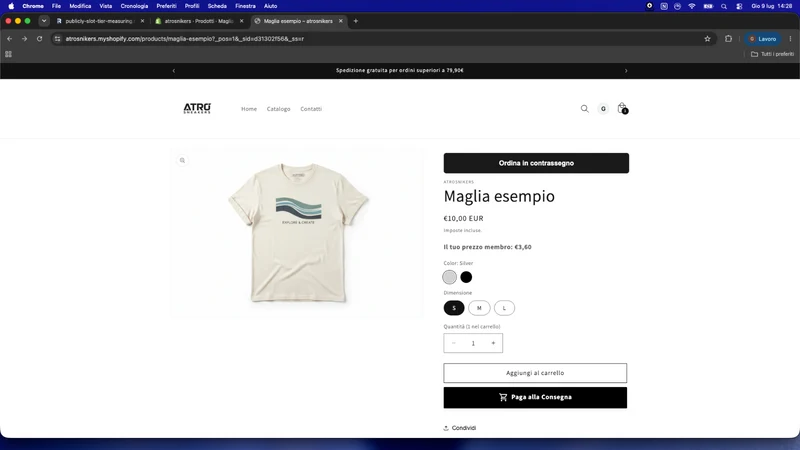This screenshot has width=800, height=450.
Task: Go back with the browser back arrow
Action: [9, 39]
